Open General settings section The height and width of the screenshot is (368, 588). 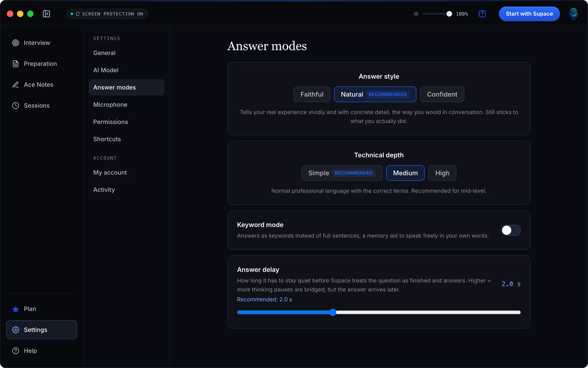coord(126,53)
